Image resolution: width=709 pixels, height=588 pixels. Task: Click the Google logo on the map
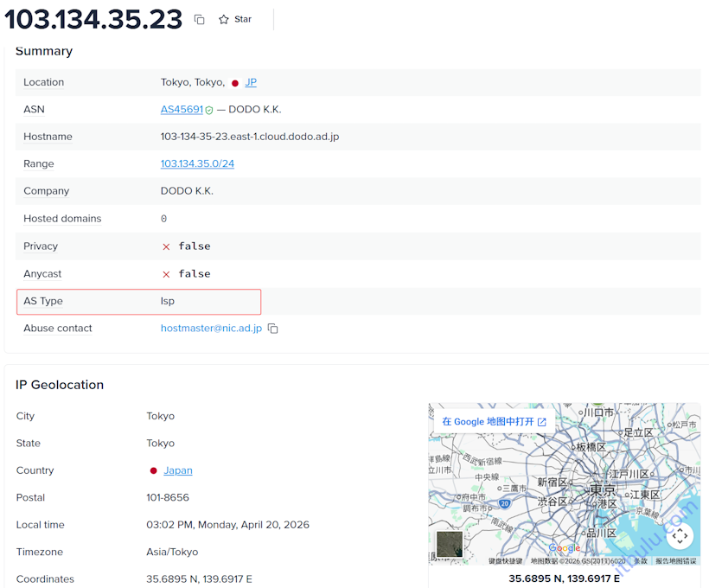point(565,548)
